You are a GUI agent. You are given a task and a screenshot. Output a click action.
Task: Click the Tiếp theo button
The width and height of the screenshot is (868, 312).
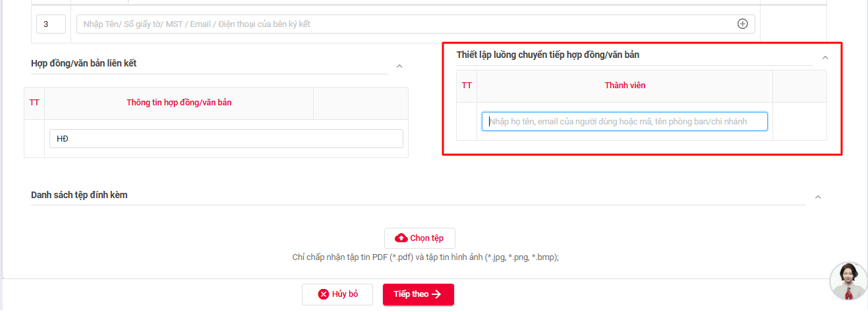tap(419, 294)
